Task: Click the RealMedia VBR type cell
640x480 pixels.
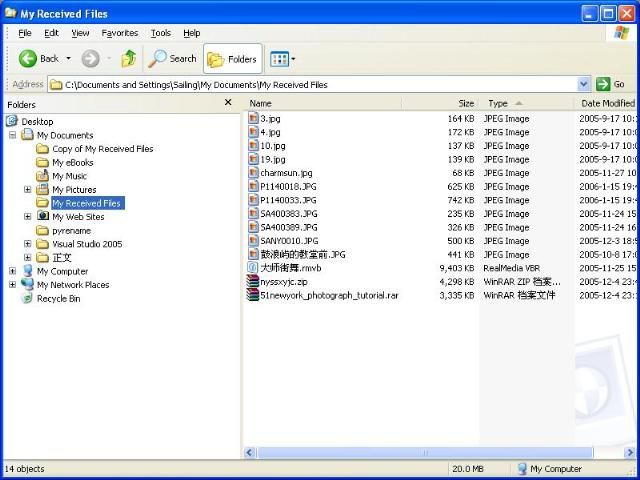Action: 511,268
